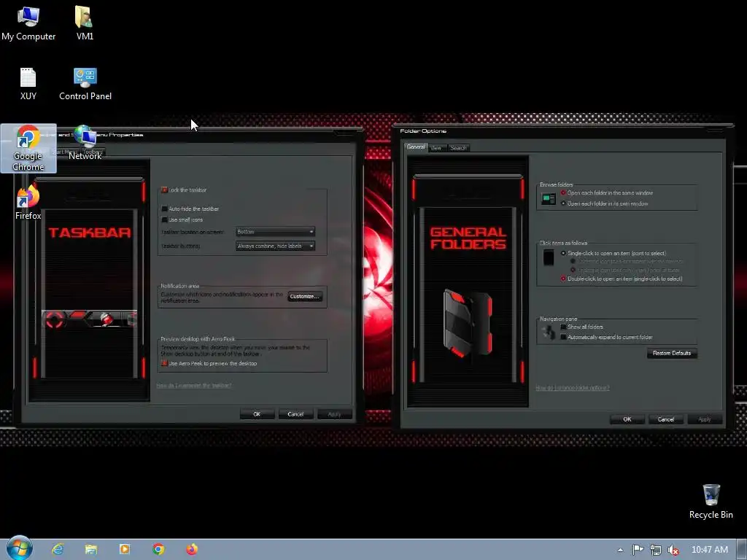Open the muted volume tray icon
Image resolution: width=747 pixels, height=560 pixels.
pyautogui.click(x=673, y=550)
